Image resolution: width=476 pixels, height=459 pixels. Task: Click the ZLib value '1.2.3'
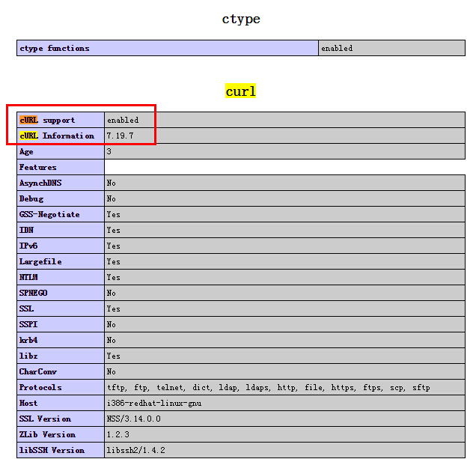coord(118,435)
